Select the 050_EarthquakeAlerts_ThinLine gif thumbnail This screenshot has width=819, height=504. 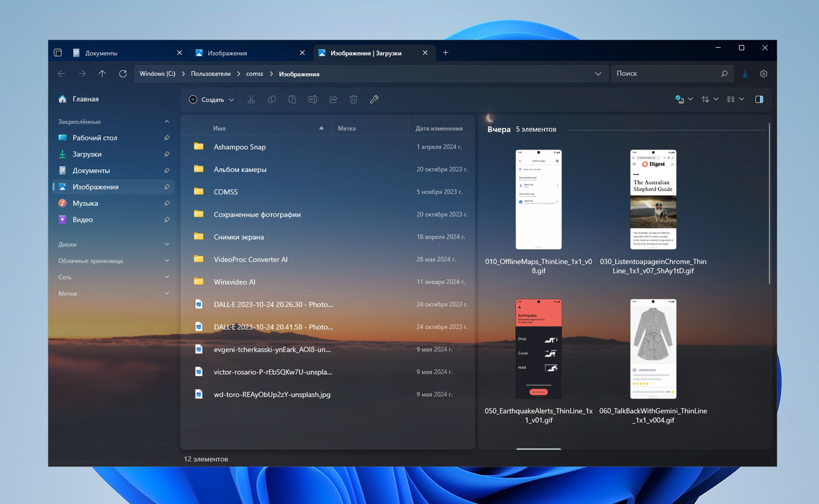538,348
